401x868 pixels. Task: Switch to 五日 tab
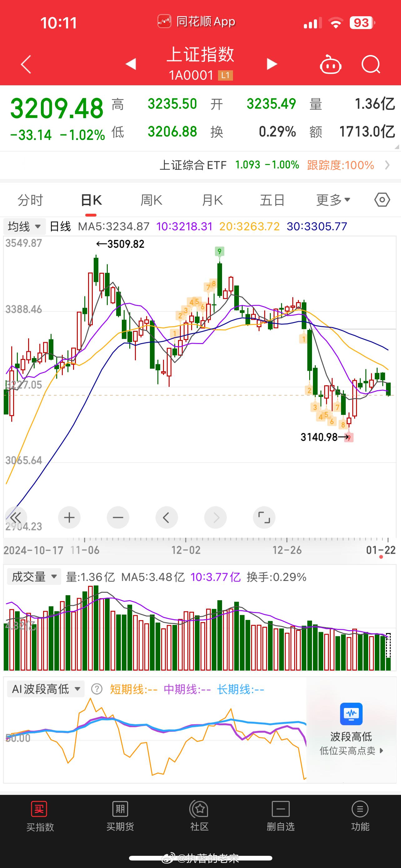pos(272,200)
